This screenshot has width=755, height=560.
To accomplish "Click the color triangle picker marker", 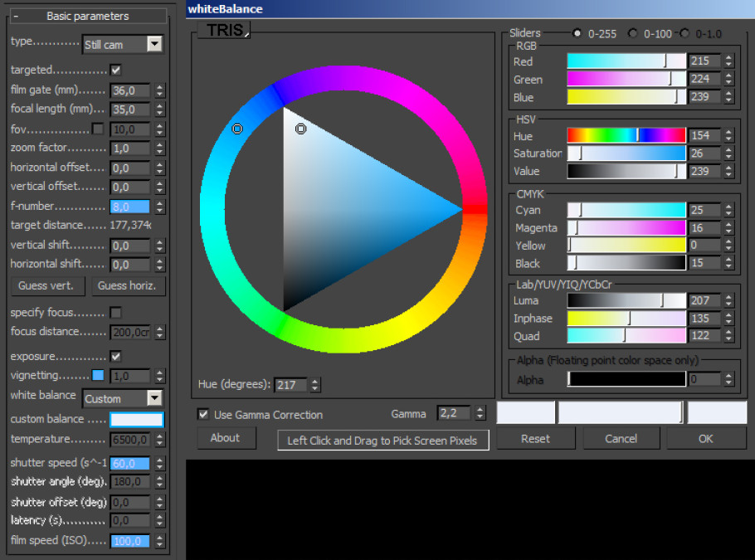I will pyautogui.click(x=300, y=129).
